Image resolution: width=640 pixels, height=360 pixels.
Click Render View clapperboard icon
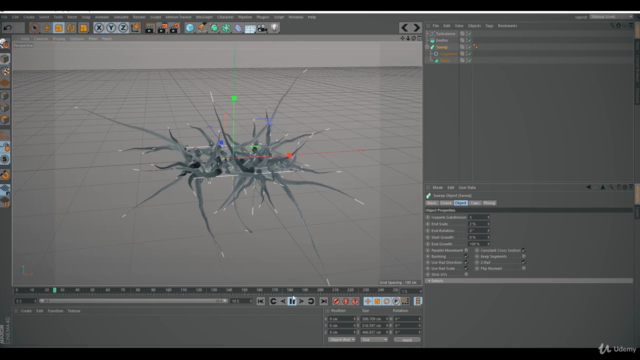[150, 28]
